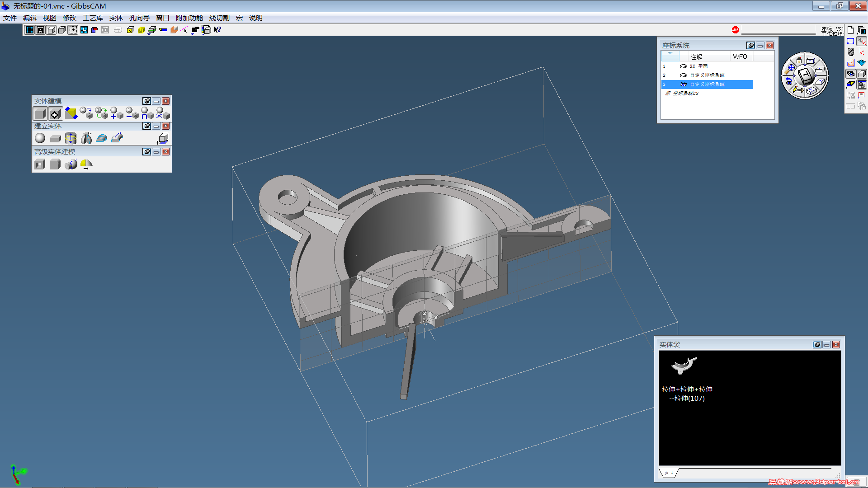Toggle the axes display button in right palette
The width and height of the screenshot is (868, 488).
tap(862, 41)
